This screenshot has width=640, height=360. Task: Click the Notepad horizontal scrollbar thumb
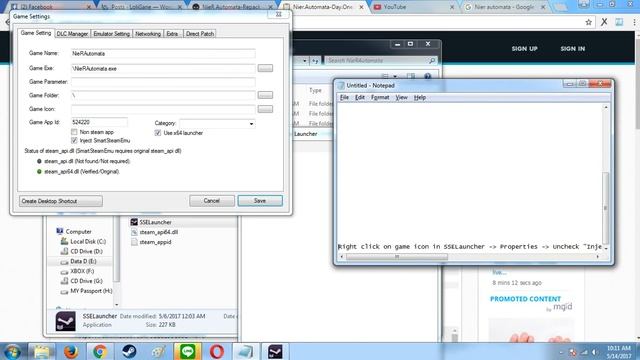pyautogui.click(x=397, y=257)
